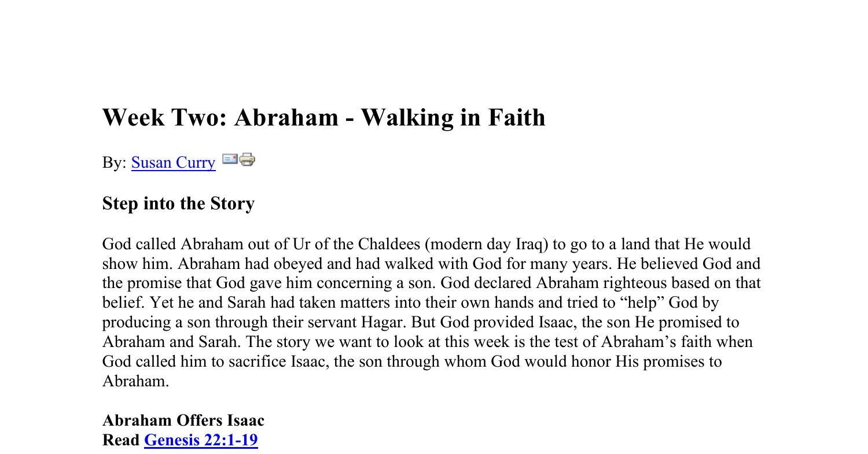The image size is (868, 454).
Task: Click the email envelope icon
Action: point(230,158)
